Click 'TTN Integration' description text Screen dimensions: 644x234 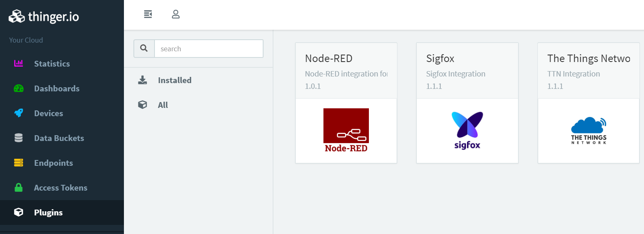click(x=573, y=74)
